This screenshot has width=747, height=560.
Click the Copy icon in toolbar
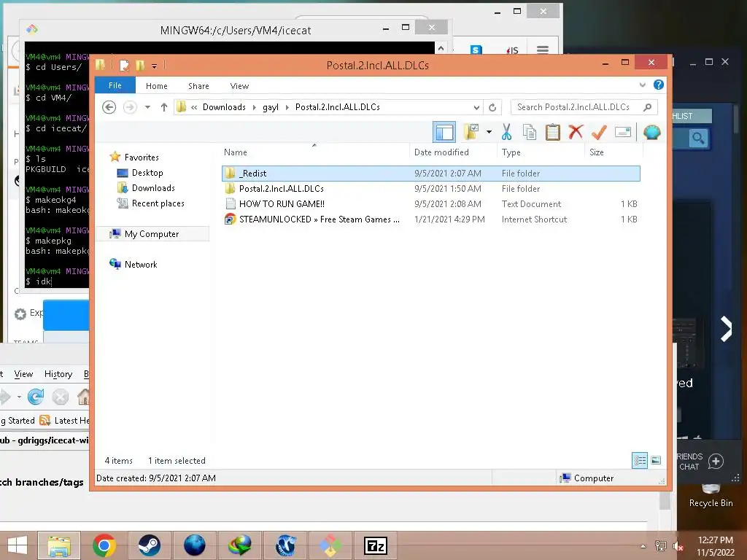[530, 132]
